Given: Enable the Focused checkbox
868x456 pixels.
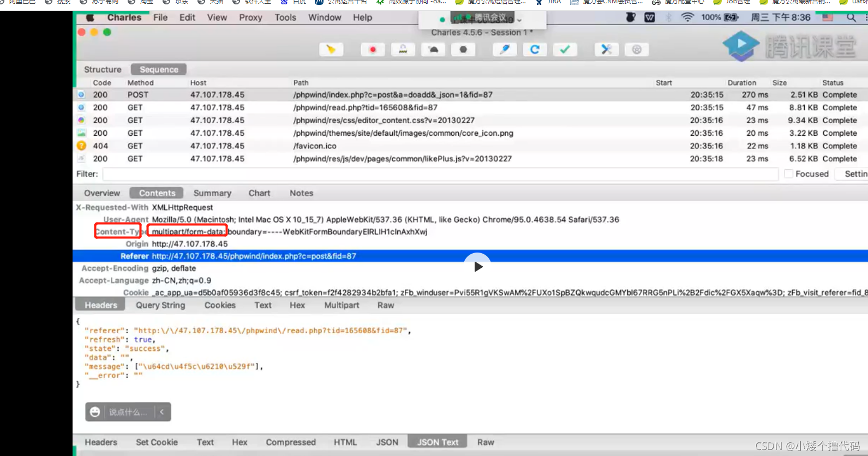Looking at the screenshot, I should coord(788,174).
